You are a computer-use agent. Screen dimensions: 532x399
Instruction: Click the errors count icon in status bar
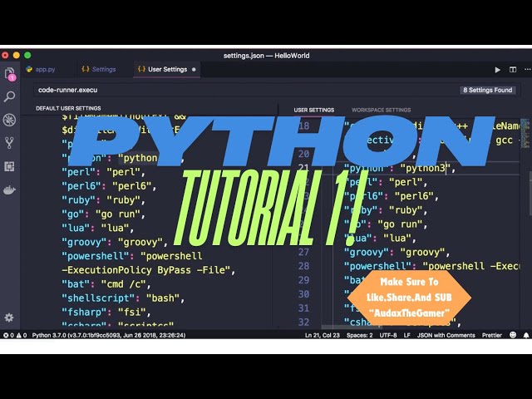coord(6,335)
